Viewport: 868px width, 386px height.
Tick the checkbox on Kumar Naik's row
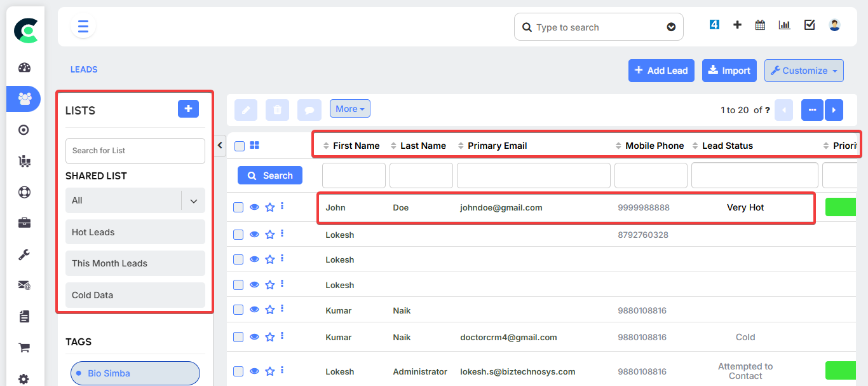(238, 310)
